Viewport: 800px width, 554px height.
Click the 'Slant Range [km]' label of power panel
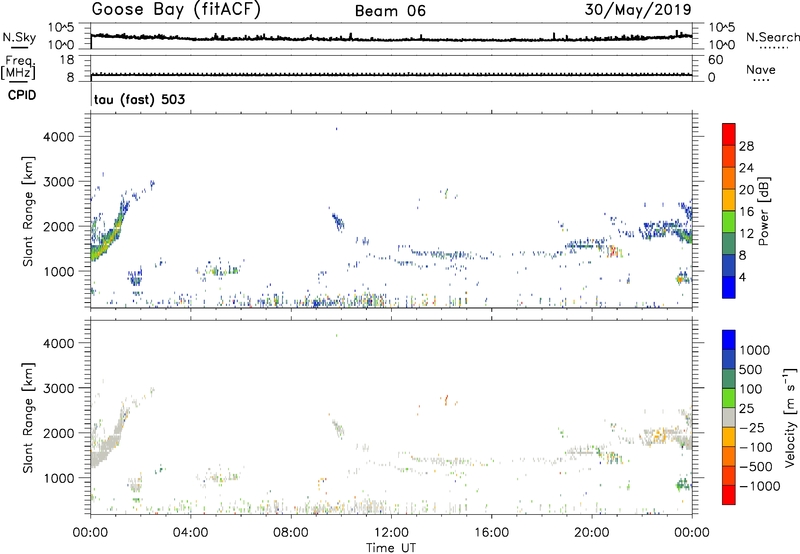28,211
